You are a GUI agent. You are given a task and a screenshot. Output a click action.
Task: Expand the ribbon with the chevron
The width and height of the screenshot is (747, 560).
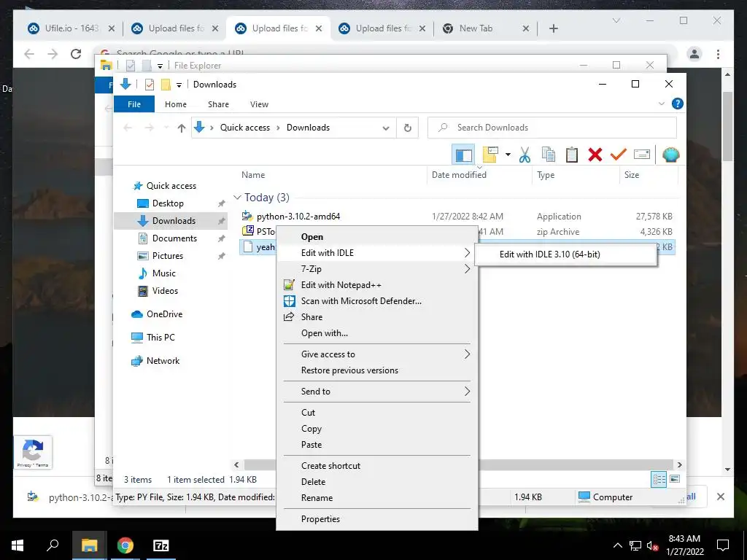click(661, 104)
